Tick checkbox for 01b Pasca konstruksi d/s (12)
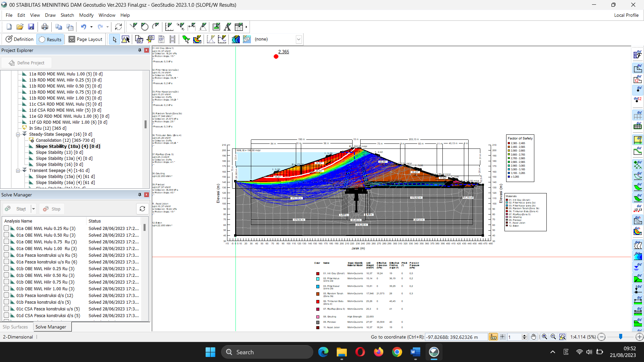Screen dimensions: 644x362 click(6, 295)
